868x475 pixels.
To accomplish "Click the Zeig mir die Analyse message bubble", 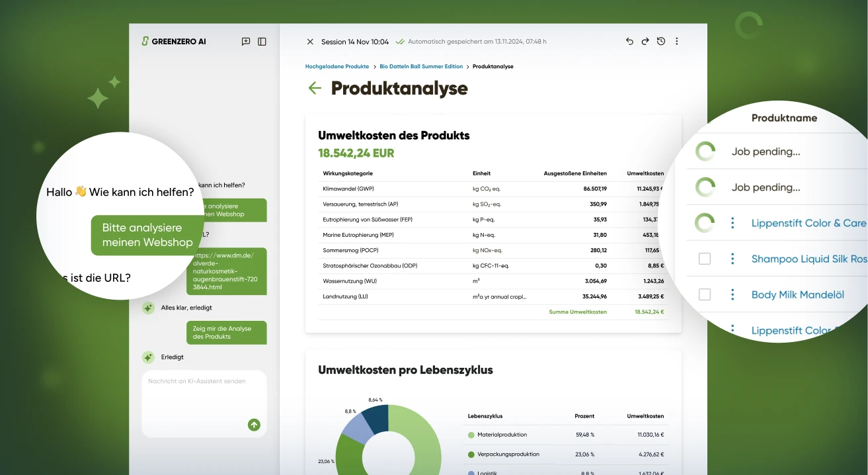I will point(226,333).
